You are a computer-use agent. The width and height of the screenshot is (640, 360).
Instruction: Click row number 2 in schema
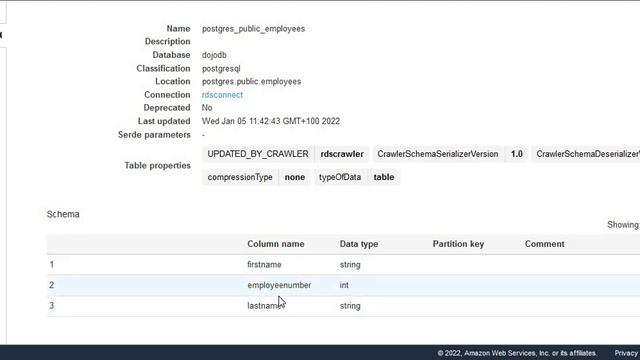coord(52,285)
